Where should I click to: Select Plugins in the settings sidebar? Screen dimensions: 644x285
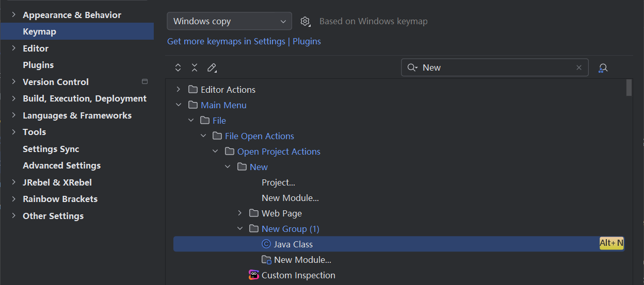[38, 65]
